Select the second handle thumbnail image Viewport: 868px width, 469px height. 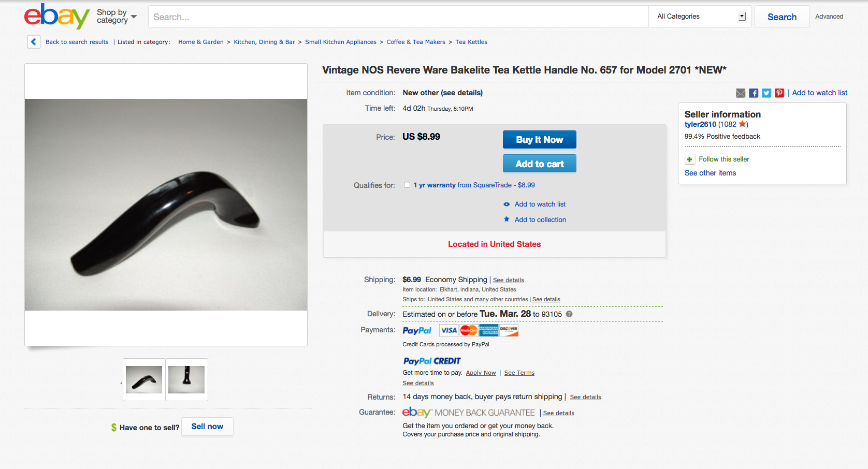186,379
